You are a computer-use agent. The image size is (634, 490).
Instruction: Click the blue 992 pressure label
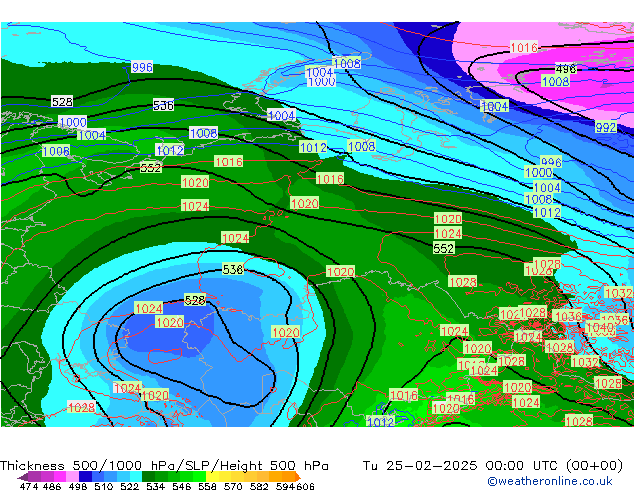click(606, 127)
